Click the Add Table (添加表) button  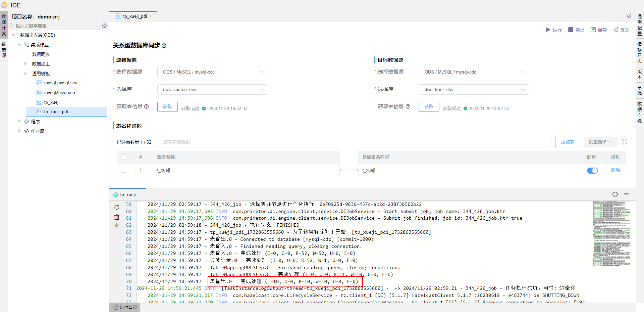(x=568, y=142)
